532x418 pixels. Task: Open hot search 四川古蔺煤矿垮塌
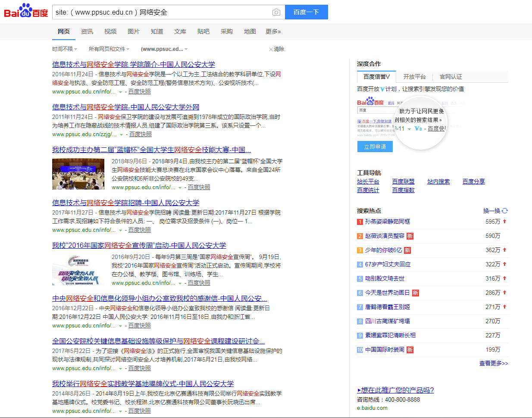[x=388, y=321]
